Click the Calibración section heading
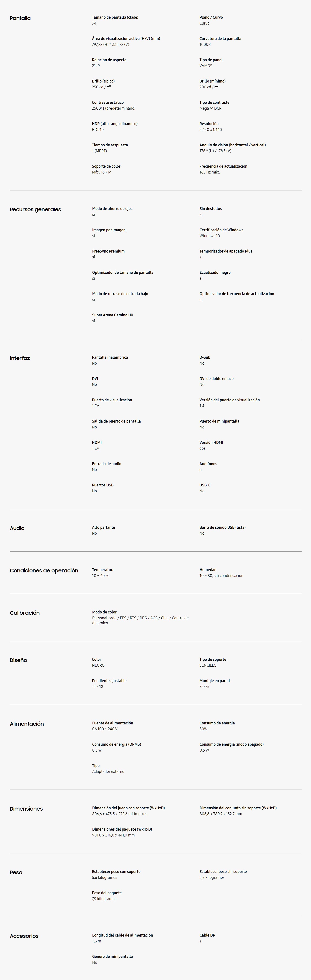Viewport: 311px width, 980px height. [x=25, y=613]
